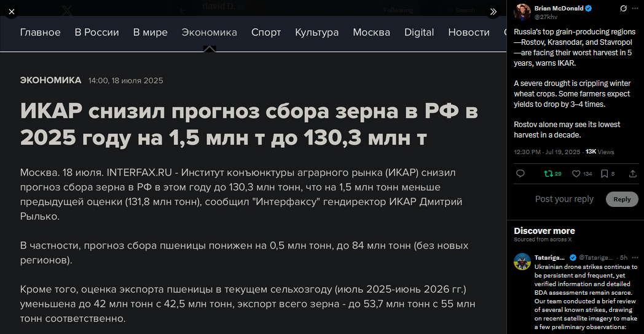
Task: Click the dimmed Following button in the background page
Action: pyautogui.click(x=398, y=10)
